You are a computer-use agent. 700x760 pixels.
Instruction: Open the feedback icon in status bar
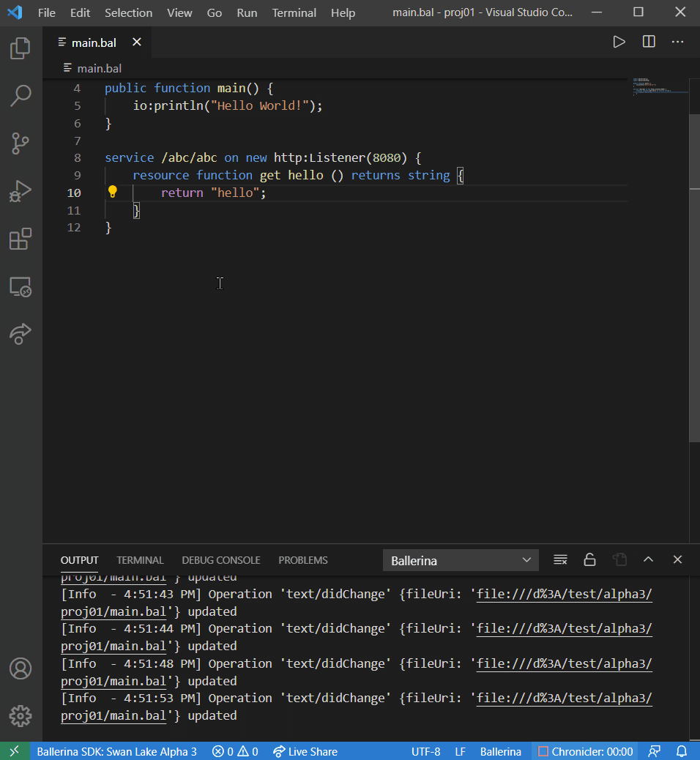click(x=655, y=751)
